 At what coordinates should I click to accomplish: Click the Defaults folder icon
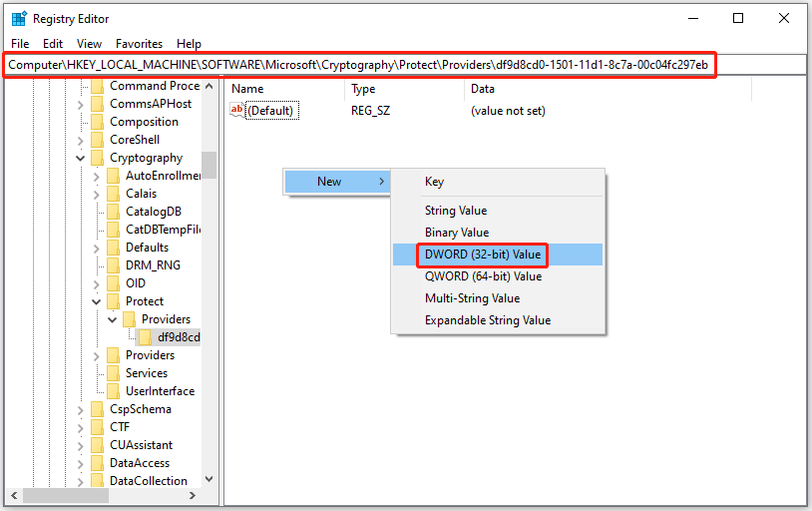(x=113, y=248)
